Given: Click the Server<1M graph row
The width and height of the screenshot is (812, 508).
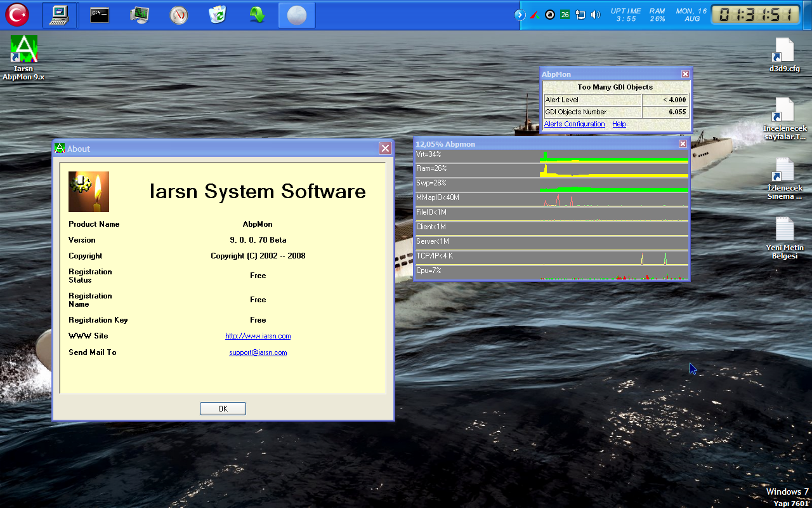Looking at the screenshot, I should coord(551,244).
